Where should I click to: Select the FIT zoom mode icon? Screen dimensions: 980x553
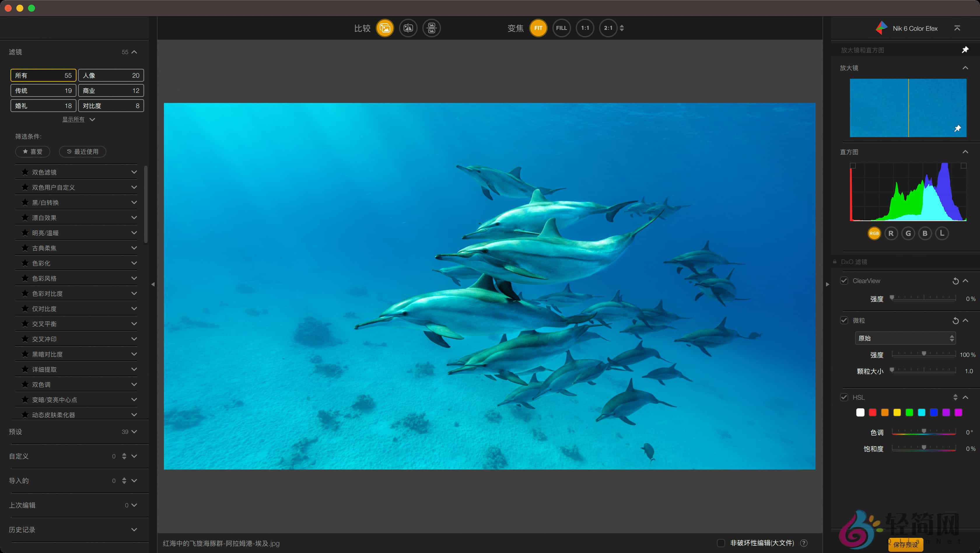[x=538, y=28]
